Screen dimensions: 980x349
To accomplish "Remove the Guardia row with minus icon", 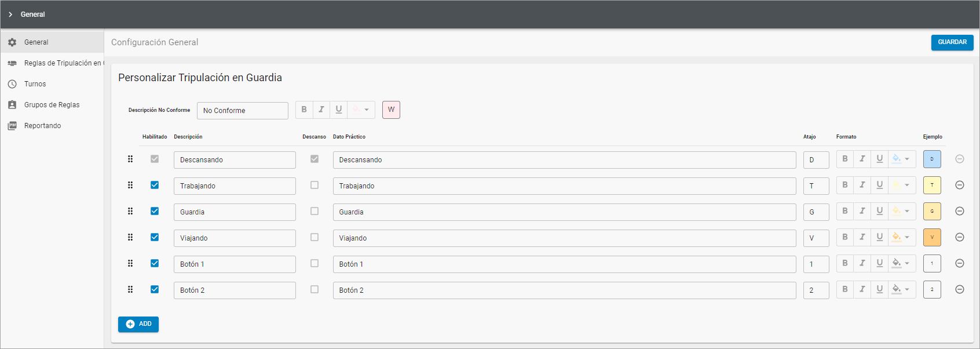I will coord(960,211).
